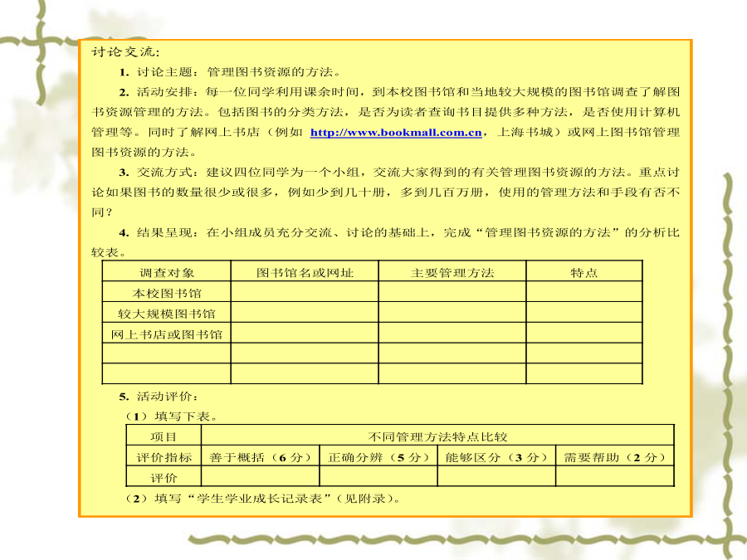The image size is (747, 560).
Task: Click the 评价指标 row label
Action: click(164, 457)
